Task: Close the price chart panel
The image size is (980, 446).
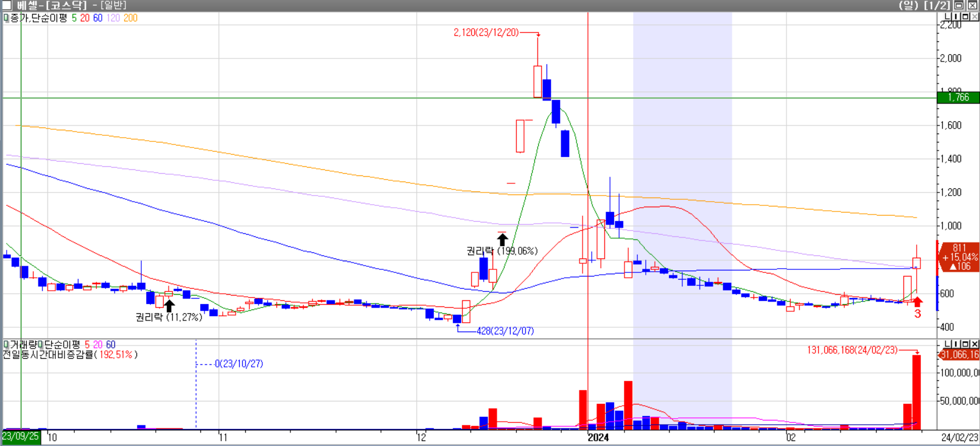Action: [975, 16]
